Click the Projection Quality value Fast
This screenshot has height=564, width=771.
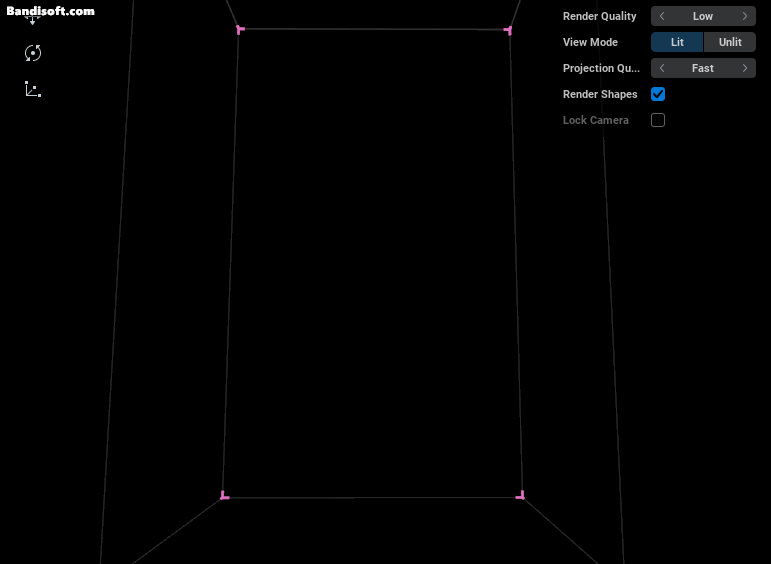point(703,68)
